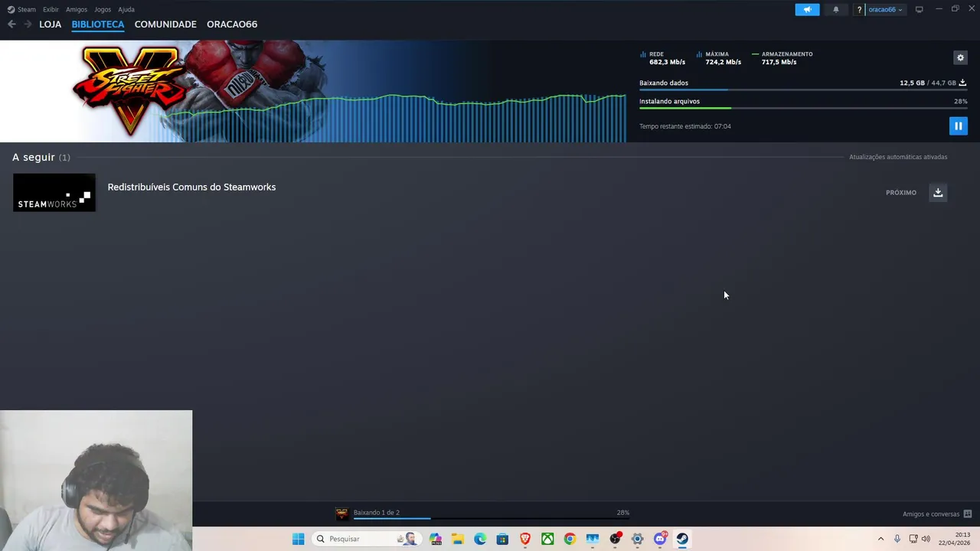Open the Jogos menu

[103, 9]
